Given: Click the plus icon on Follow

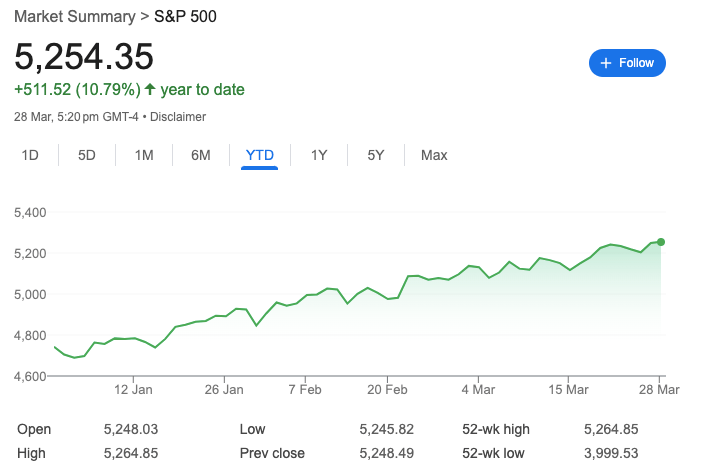Looking at the screenshot, I should pyautogui.click(x=605, y=63).
